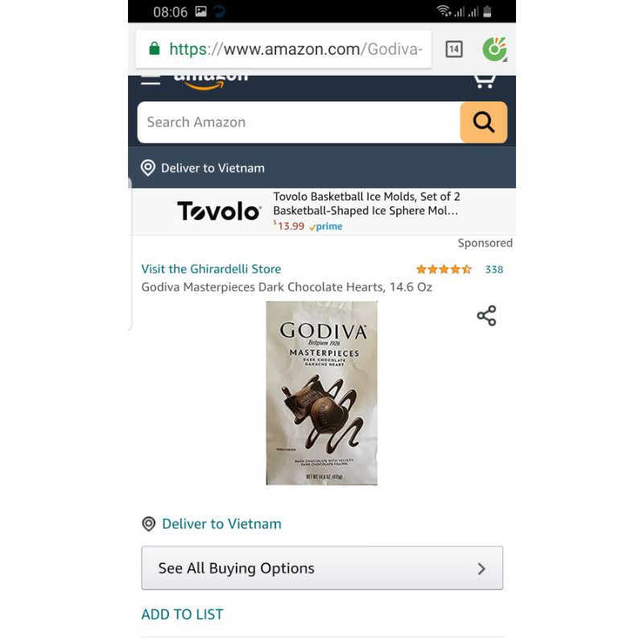The width and height of the screenshot is (644, 644).
Task: Open the Amazon hamburger menu
Action: (x=151, y=80)
